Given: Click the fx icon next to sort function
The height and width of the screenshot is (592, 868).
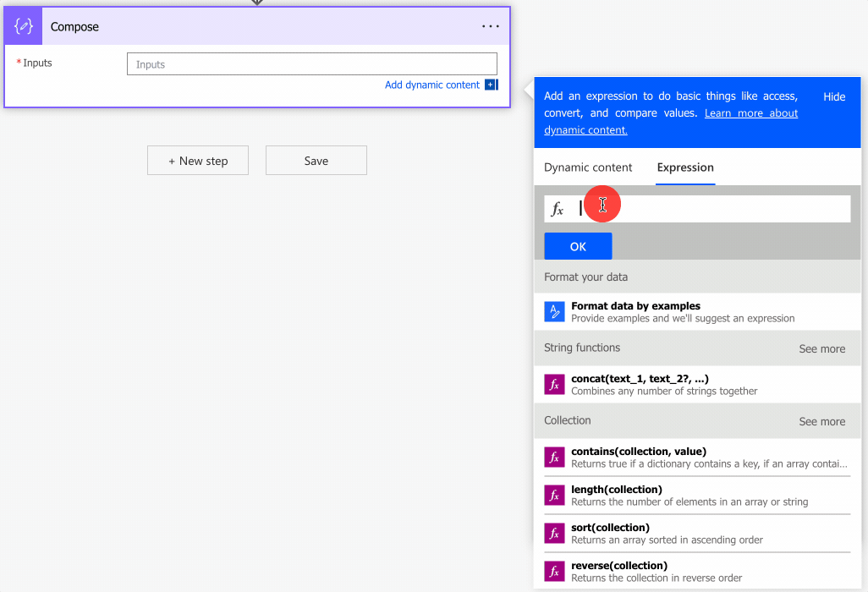Looking at the screenshot, I should tap(554, 534).
